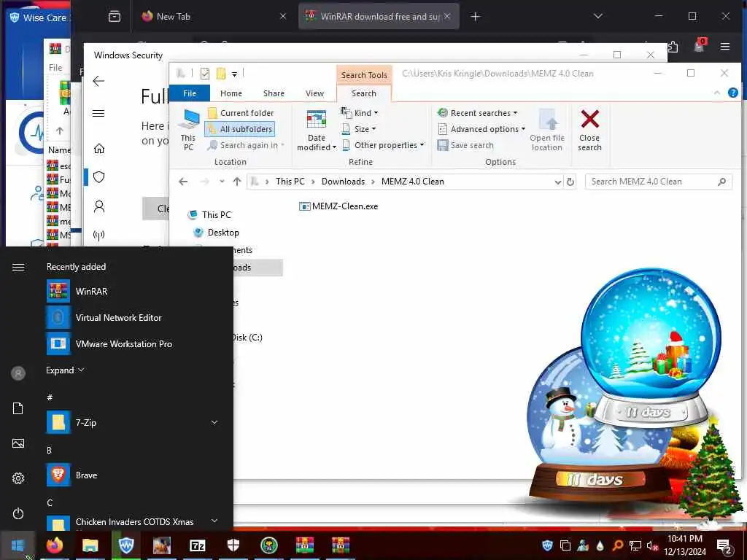Click the This PC search location icon
This screenshot has height=560, width=747.
[189, 129]
